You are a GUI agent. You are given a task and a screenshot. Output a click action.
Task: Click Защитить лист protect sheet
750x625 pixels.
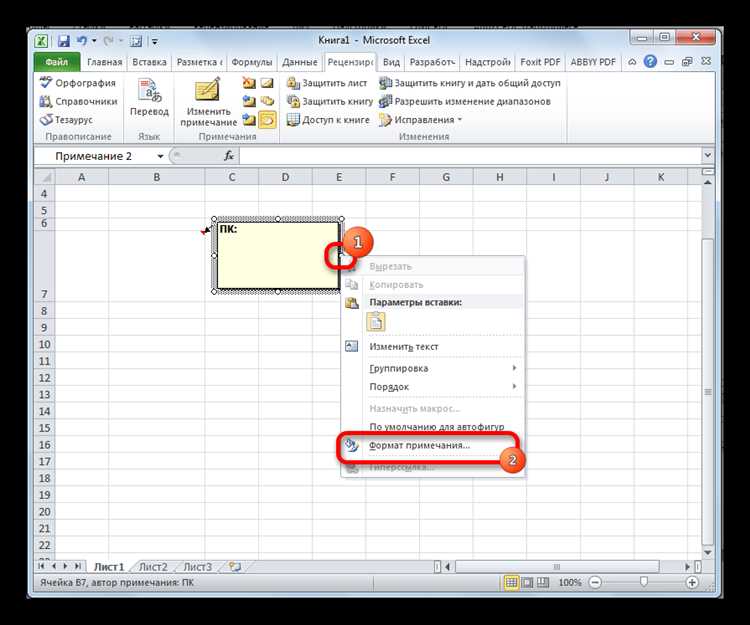pos(327,83)
